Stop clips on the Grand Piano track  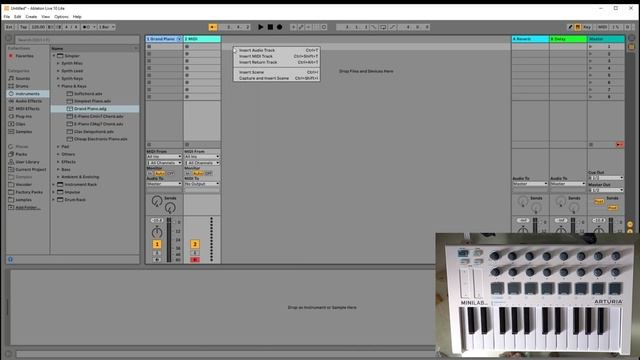coord(149,144)
